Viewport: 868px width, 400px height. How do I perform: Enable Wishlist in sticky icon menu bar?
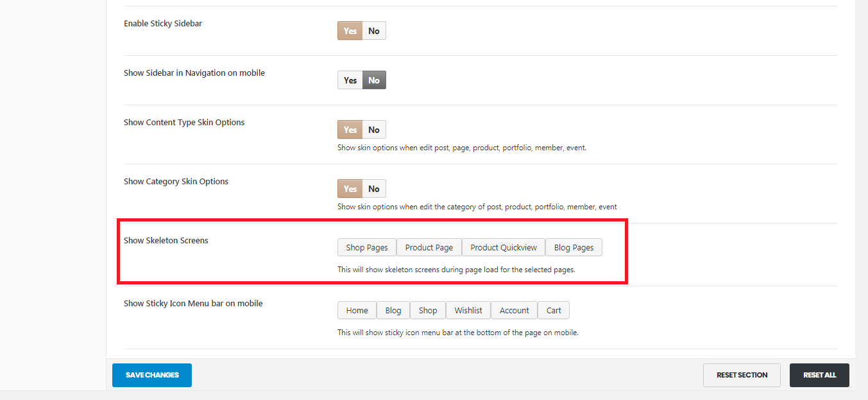468,310
